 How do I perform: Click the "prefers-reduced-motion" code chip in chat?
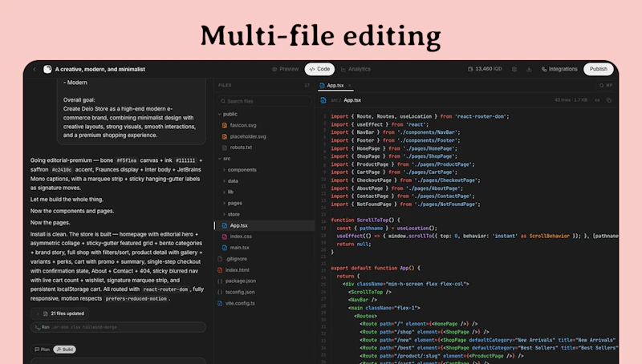136,299
